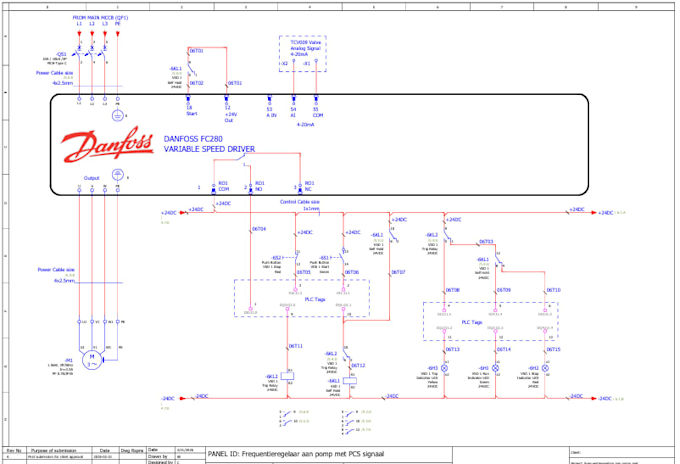
Task: Click the right -24DC outgoing arrow
Action: coord(594,398)
